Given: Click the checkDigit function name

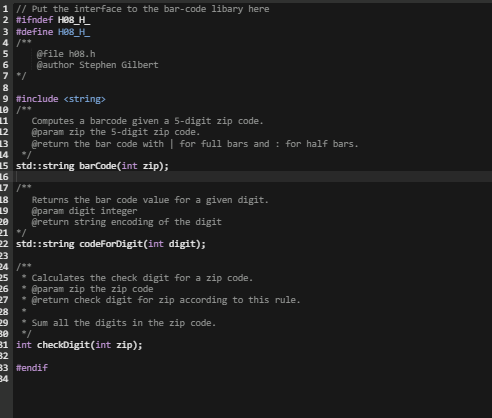Looking at the screenshot, I should 63,345.
